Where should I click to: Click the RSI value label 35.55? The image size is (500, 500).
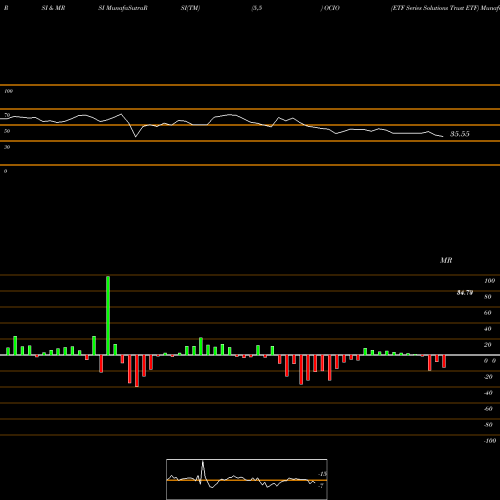pos(460,134)
